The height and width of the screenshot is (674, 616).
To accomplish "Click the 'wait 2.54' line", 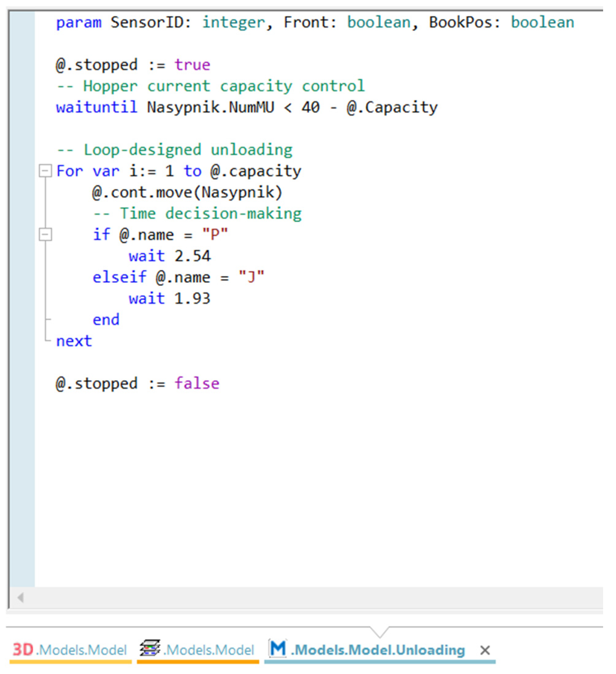I will pos(170,256).
